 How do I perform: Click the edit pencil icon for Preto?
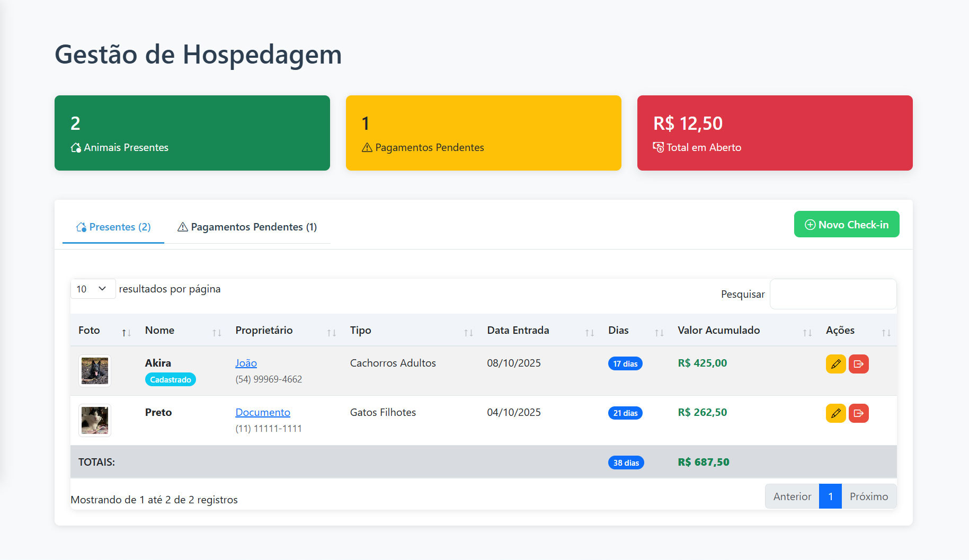pyautogui.click(x=835, y=413)
